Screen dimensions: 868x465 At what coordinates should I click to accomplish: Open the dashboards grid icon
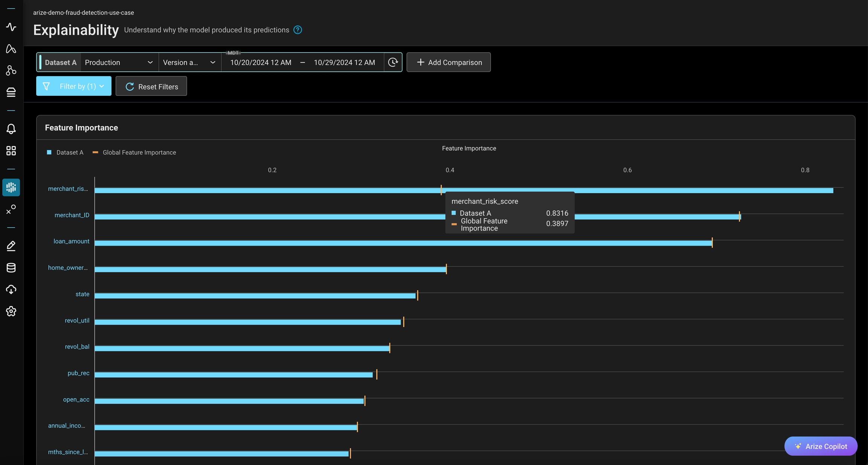coord(11,151)
